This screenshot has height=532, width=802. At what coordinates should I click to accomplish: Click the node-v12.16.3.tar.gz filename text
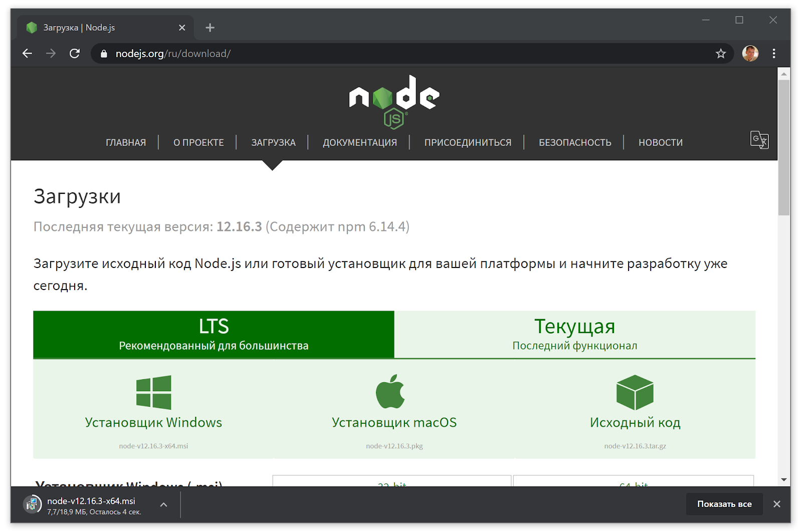click(x=635, y=446)
